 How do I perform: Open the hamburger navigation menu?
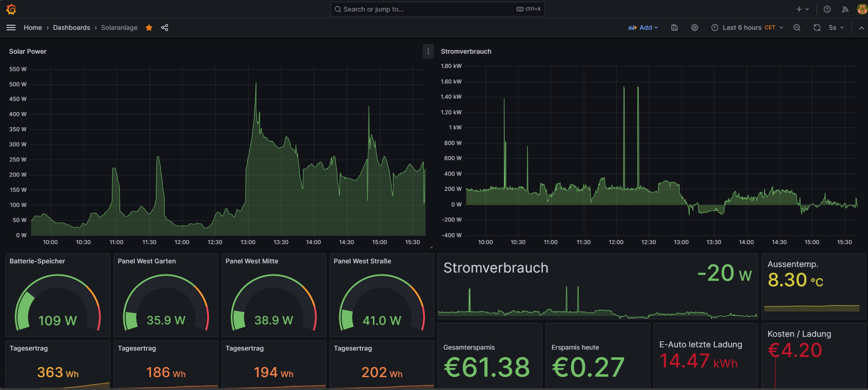coord(11,28)
